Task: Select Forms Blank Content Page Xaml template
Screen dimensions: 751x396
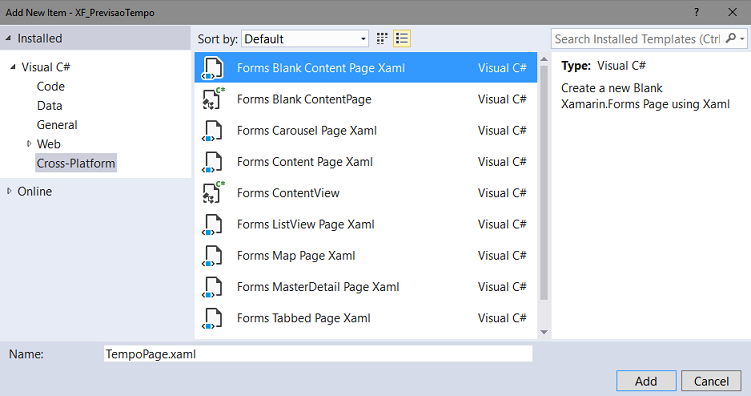Action: click(x=365, y=68)
